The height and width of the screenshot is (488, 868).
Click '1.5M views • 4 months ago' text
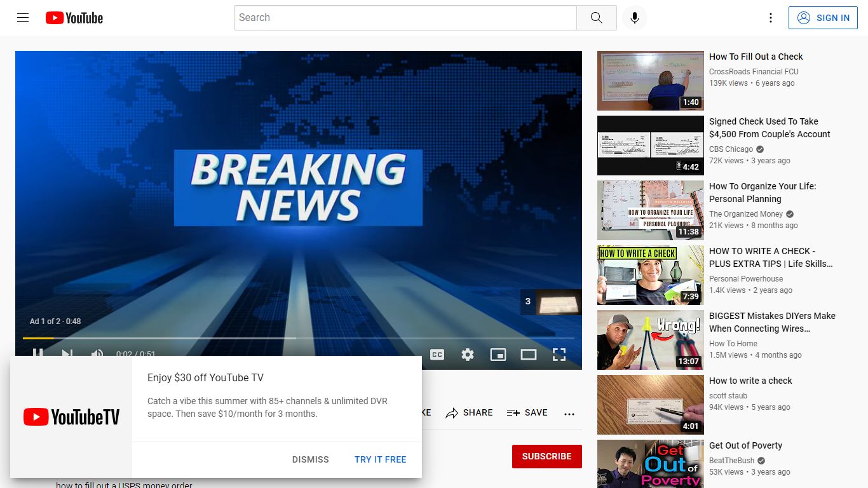(x=756, y=355)
